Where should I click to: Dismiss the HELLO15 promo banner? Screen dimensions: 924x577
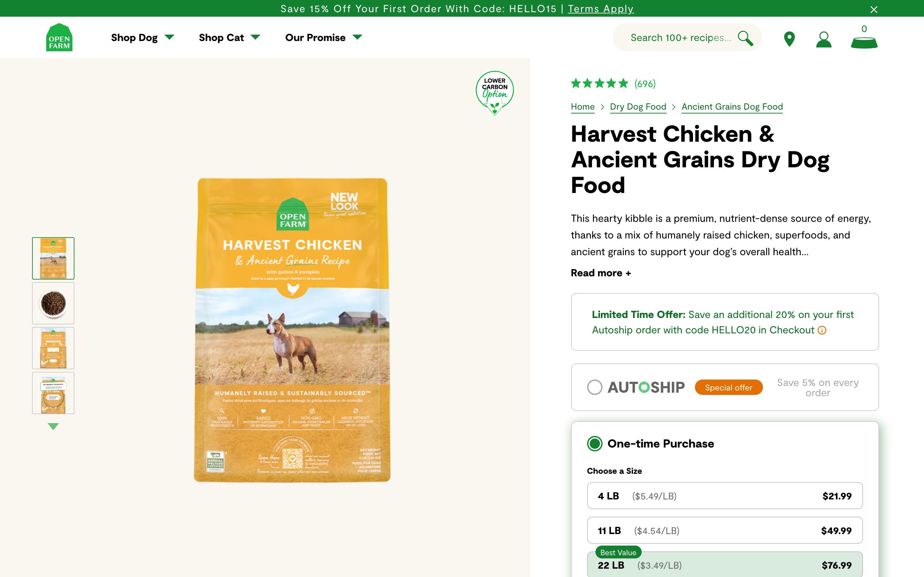point(873,9)
